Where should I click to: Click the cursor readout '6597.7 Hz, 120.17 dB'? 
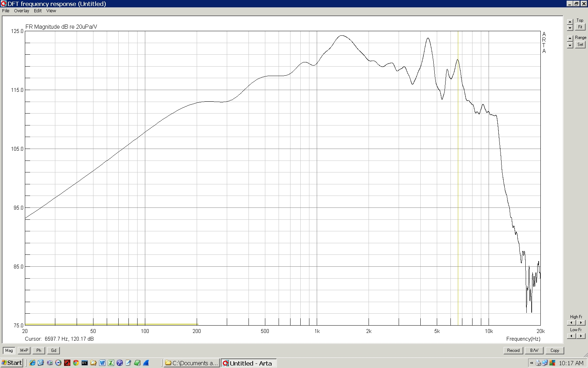pyautogui.click(x=69, y=339)
